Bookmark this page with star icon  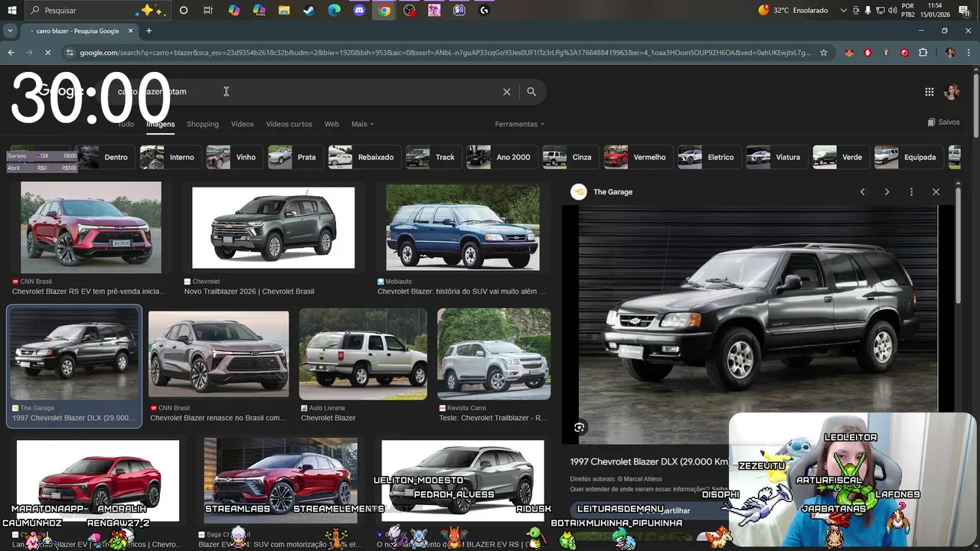[x=824, y=52]
